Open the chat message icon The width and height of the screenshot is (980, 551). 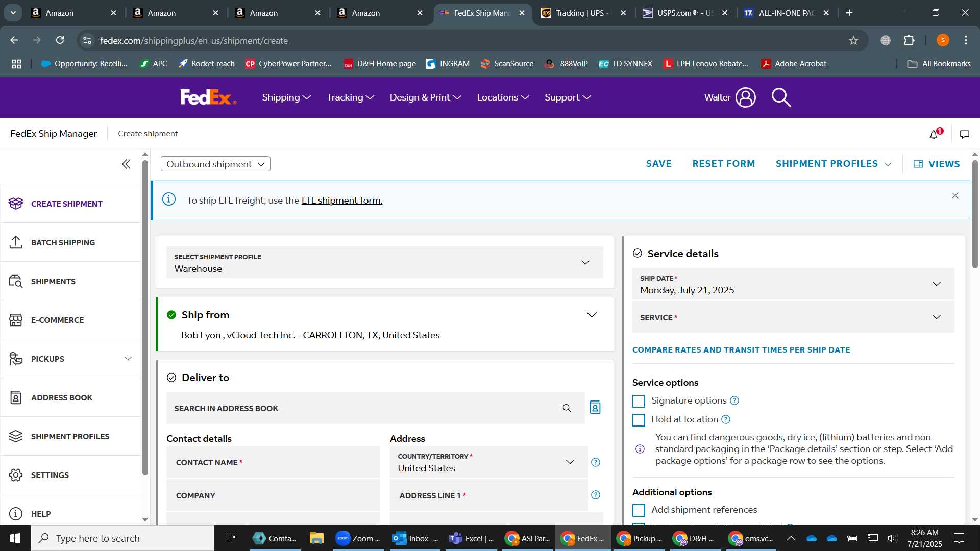pyautogui.click(x=964, y=134)
